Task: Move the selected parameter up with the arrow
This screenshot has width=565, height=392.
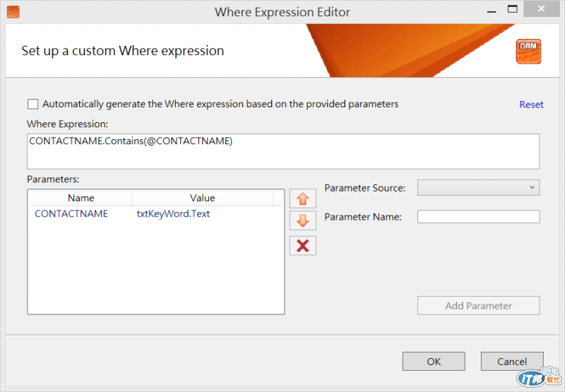Action: pyautogui.click(x=303, y=198)
